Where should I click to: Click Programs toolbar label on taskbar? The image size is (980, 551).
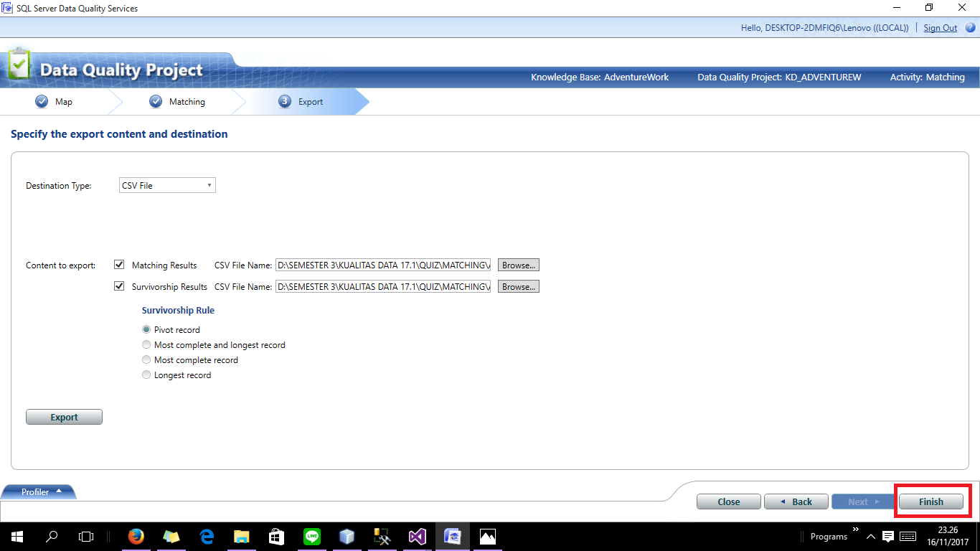point(829,537)
